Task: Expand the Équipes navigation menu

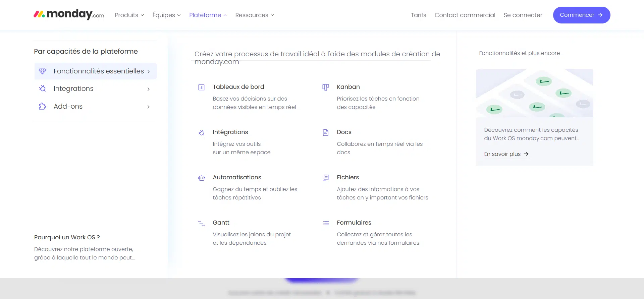Action: (166, 15)
